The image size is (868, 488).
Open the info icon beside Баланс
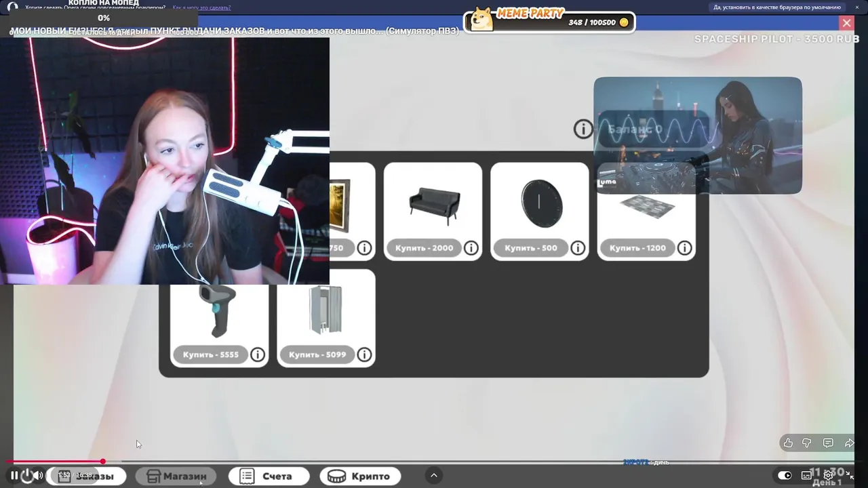click(x=583, y=129)
